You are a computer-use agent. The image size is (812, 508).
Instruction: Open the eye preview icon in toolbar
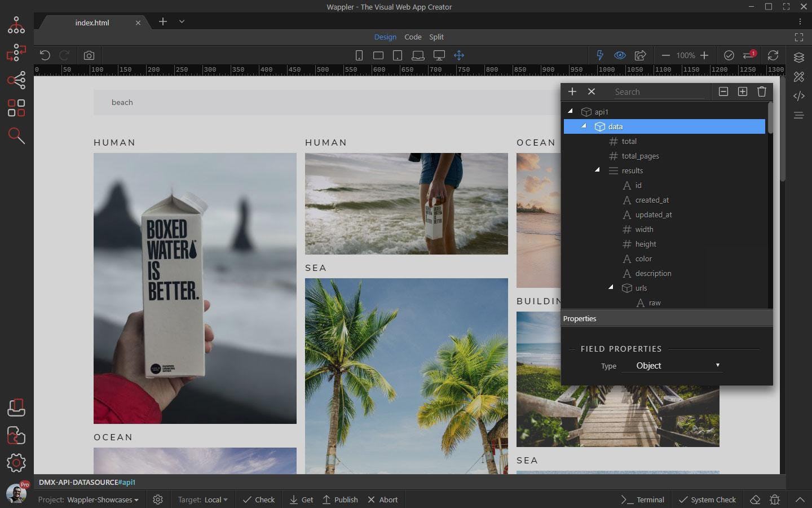pos(620,55)
